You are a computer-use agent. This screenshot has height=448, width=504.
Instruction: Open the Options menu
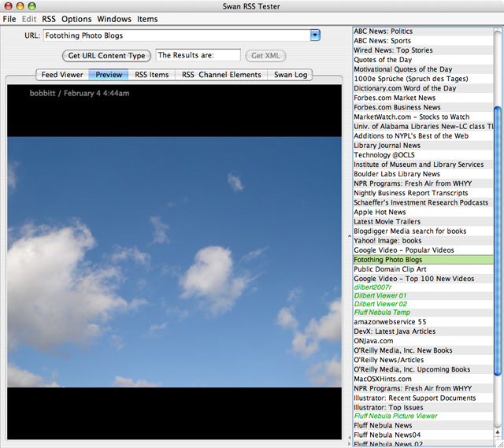click(76, 19)
